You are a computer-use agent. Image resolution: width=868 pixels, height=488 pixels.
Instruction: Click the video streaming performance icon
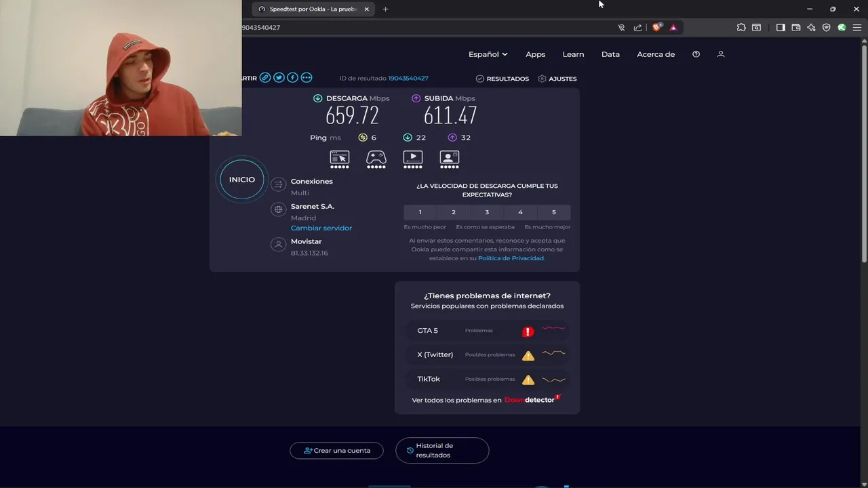click(413, 159)
